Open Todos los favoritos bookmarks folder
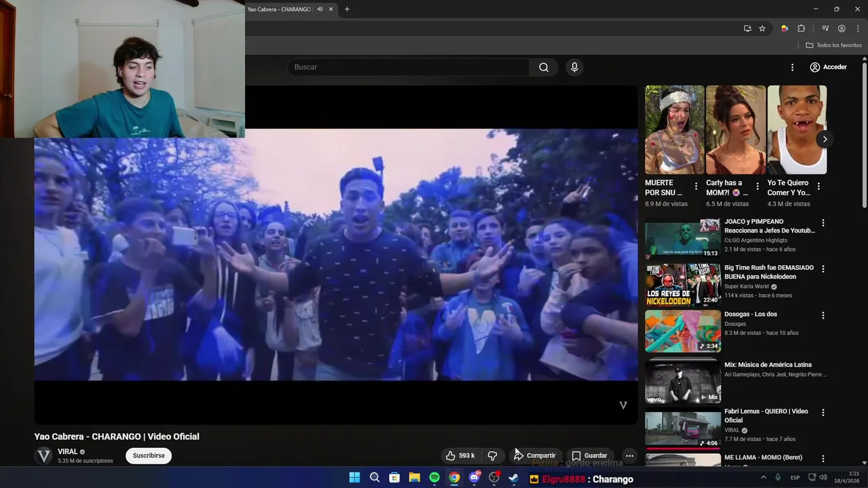This screenshot has height=488, width=868. (833, 45)
